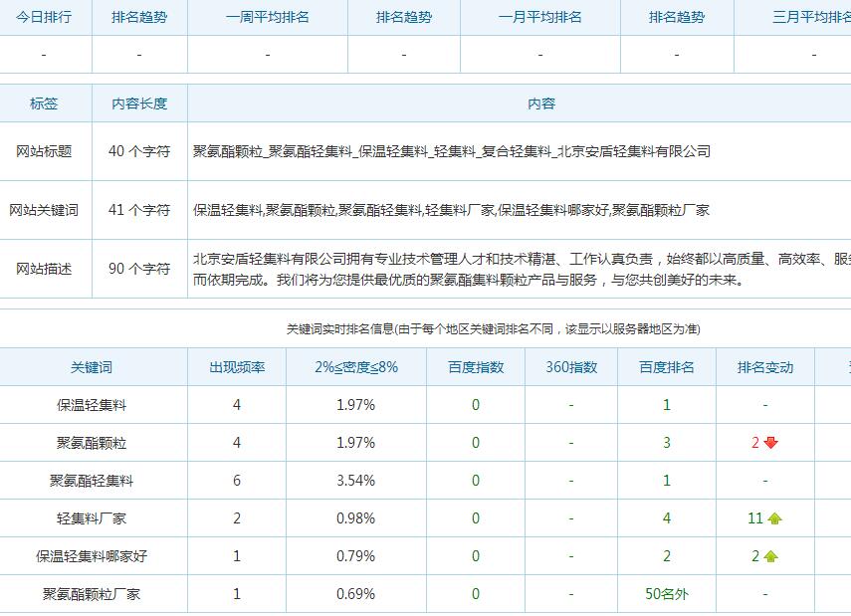This screenshot has width=851, height=616.
Task: Click the green up arrow beside 11
Action: coord(774,518)
